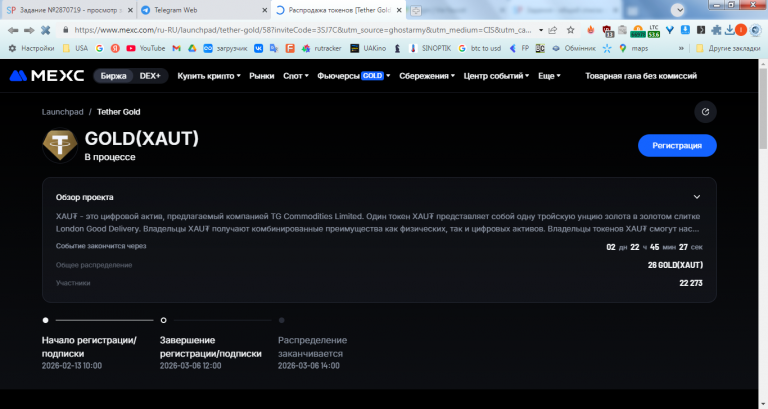Open the Другие закладки folder

pyautogui.click(x=728, y=48)
